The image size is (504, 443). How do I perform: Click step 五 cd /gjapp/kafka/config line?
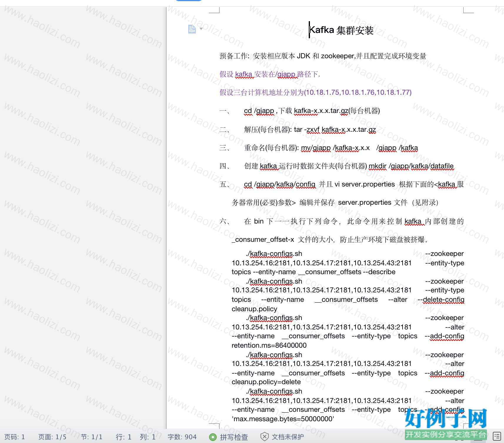[x=342, y=184]
